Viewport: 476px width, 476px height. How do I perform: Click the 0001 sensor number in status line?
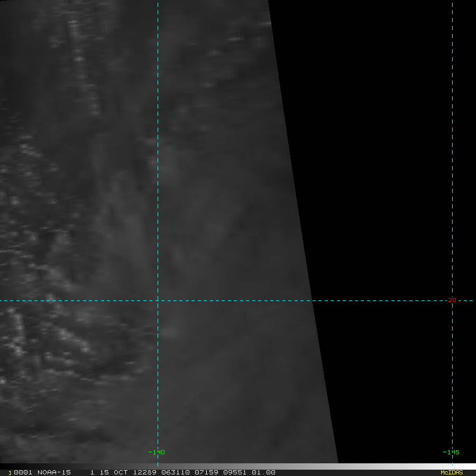point(23,472)
